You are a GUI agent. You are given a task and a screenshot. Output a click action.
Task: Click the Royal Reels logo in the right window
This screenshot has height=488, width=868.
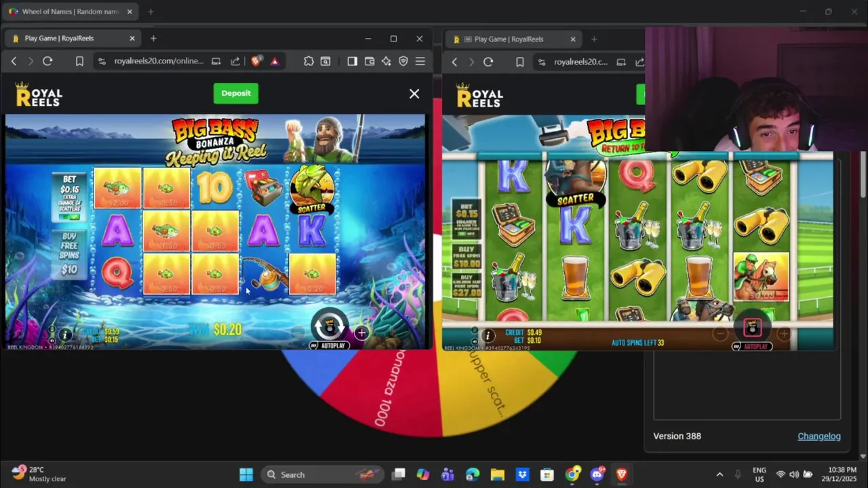tap(479, 96)
